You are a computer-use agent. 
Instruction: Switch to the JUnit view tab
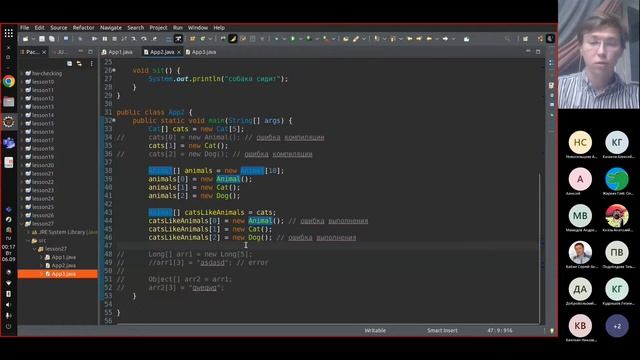point(61,52)
